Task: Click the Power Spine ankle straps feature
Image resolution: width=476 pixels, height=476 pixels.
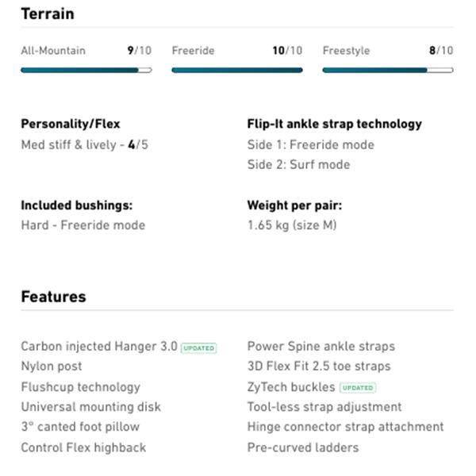Action: 321,347
